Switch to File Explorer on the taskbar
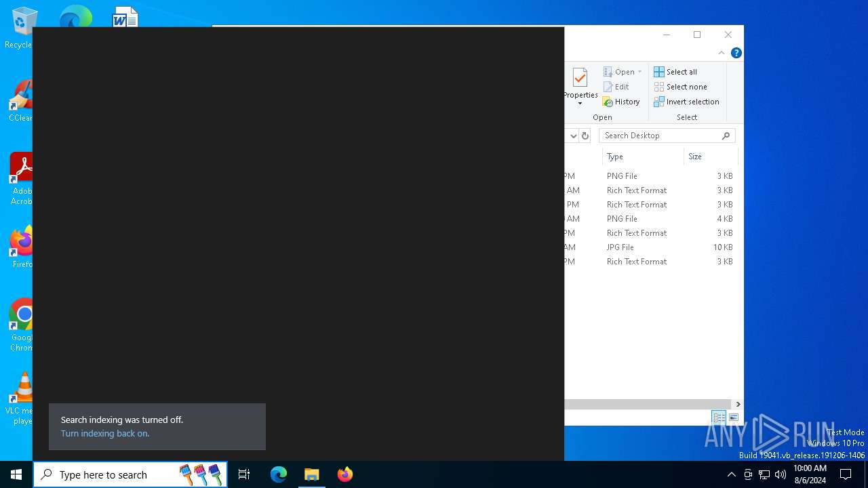Screen dimensions: 868x488 [312, 474]
